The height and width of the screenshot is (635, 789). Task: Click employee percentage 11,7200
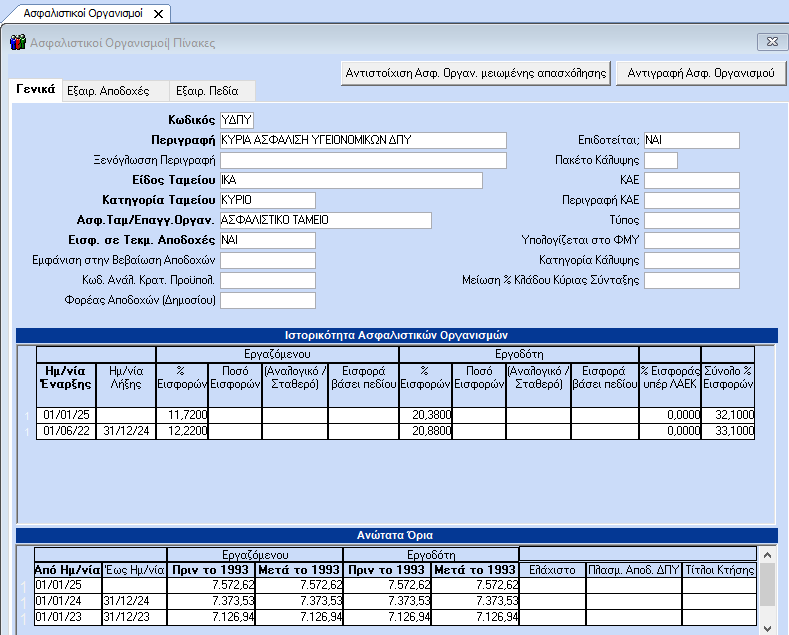(x=182, y=415)
